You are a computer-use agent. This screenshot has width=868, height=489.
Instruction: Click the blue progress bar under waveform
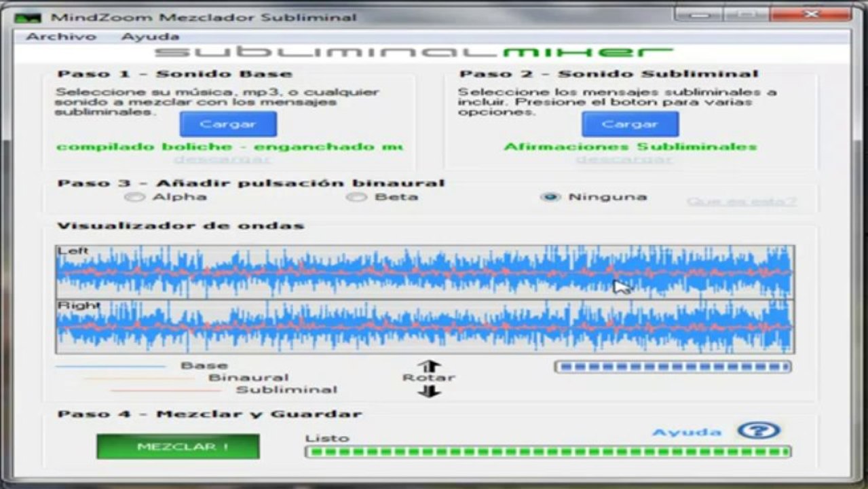coord(673,367)
